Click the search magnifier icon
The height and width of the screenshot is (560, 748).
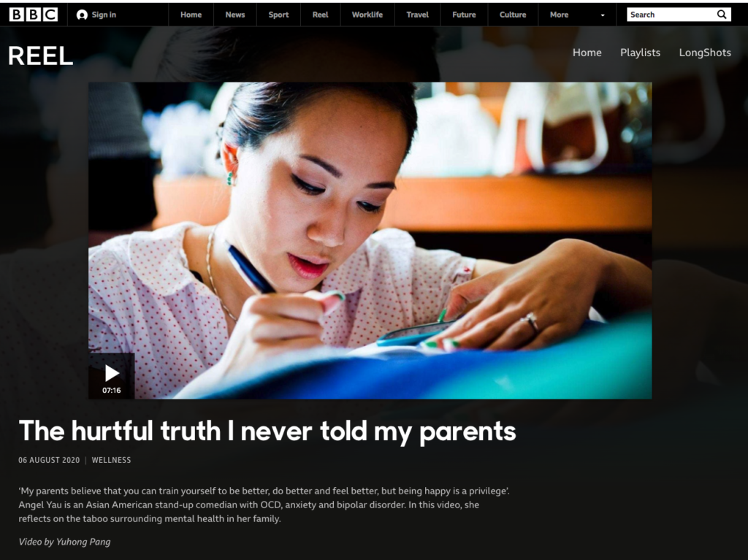[722, 15]
